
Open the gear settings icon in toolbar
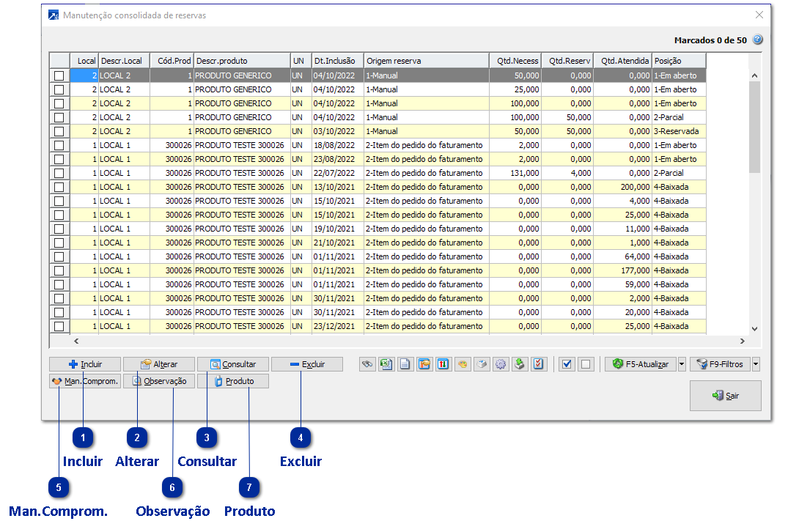[x=501, y=364]
